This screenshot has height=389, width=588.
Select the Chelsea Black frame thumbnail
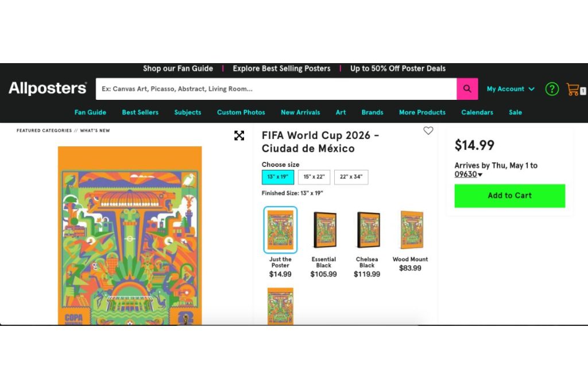(367, 229)
